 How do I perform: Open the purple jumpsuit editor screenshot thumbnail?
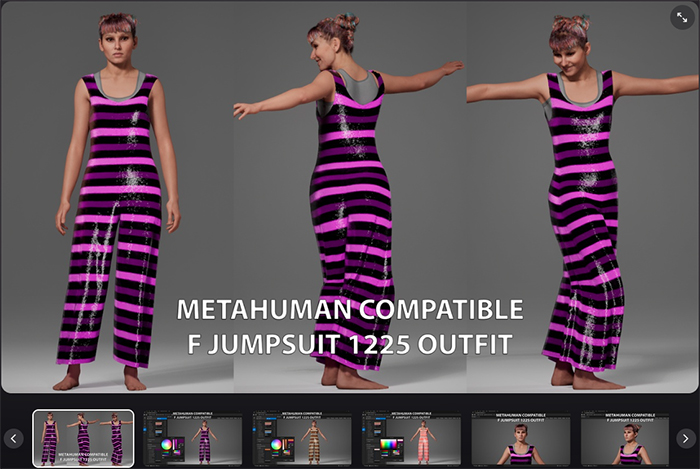(193, 438)
